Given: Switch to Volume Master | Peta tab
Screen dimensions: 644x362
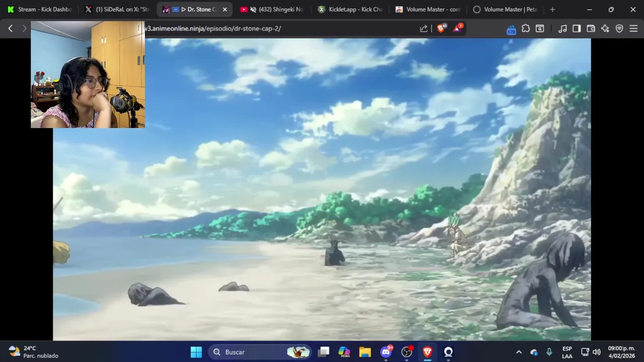Looking at the screenshot, I should 505,10.
